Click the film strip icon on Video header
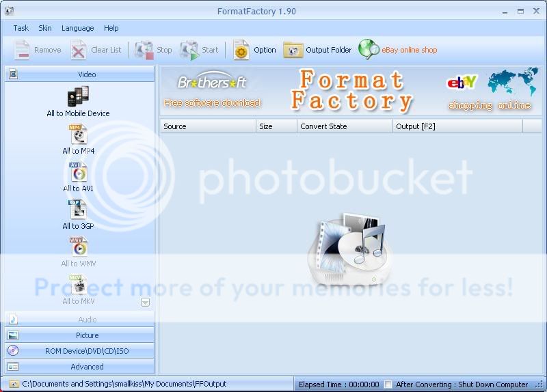The height and width of the screenshot is (392, 547). tap(13, 74)
